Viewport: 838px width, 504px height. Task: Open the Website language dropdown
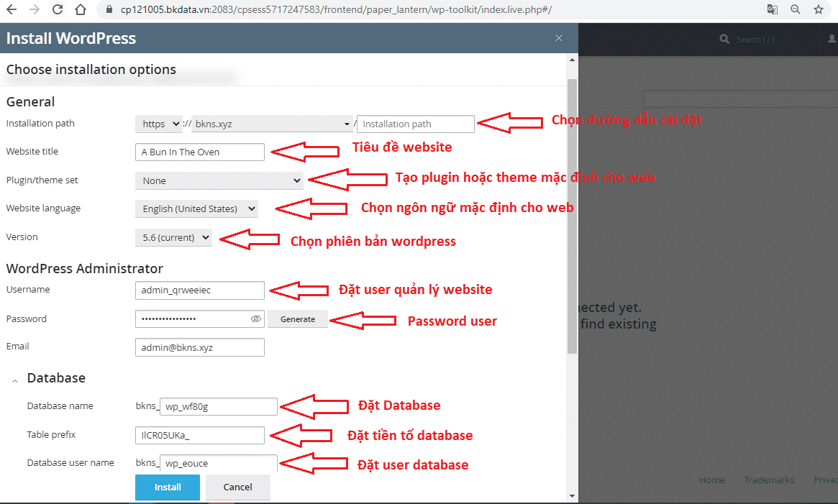click(196, 209)
